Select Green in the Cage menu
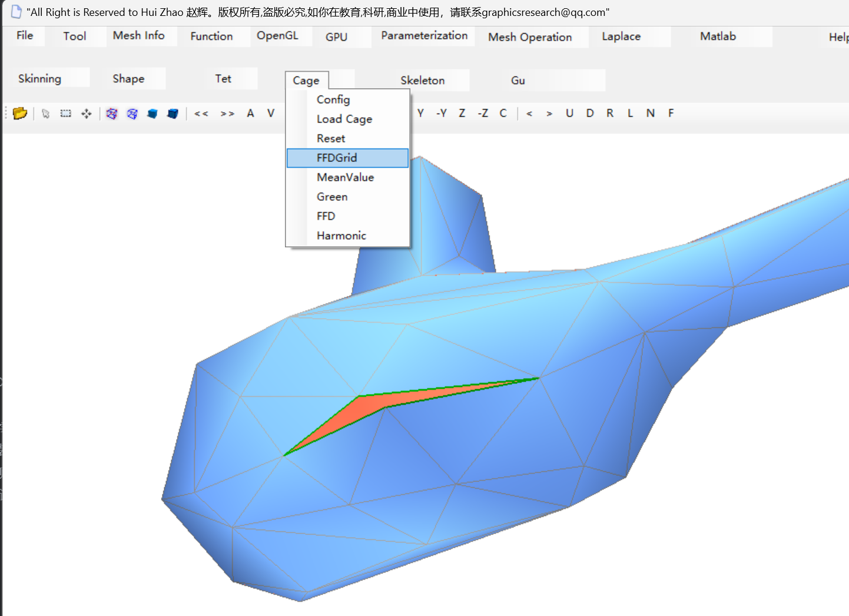 coord(347,197)
